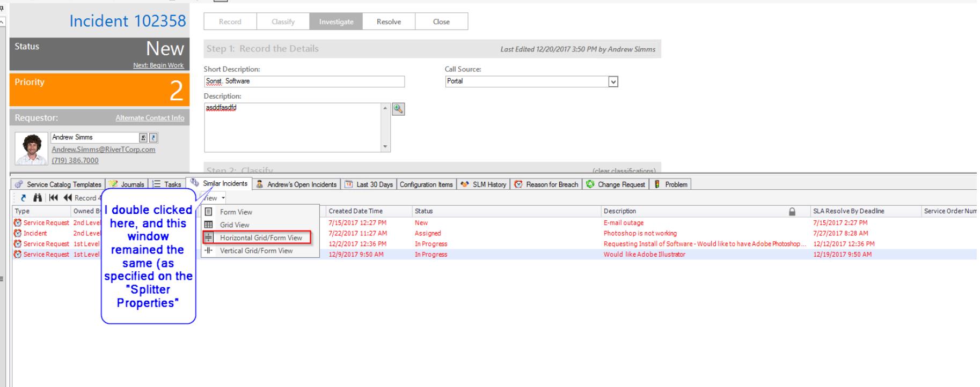Click the Next: Begin Work link
This screenshot has width=980, height=387.
158,65
